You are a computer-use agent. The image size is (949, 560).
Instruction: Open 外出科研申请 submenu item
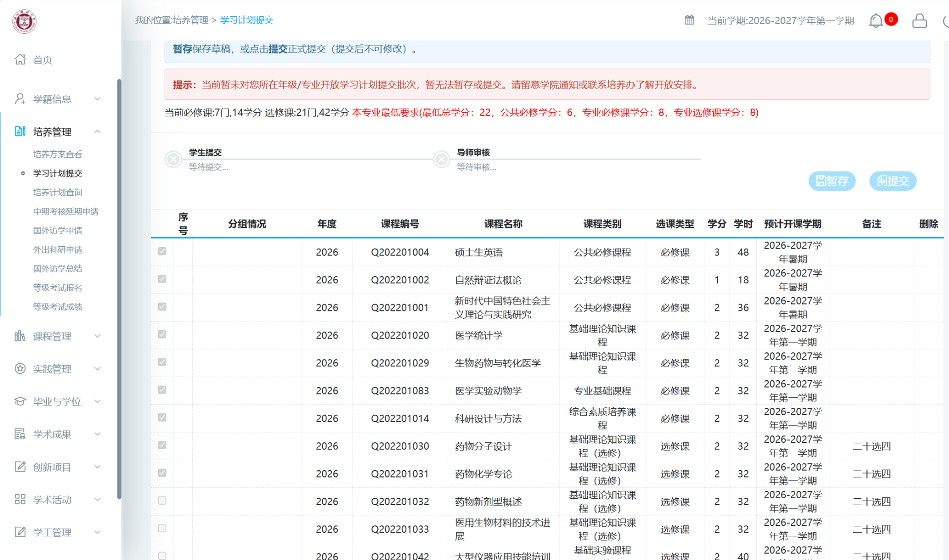(x=57, y=250)
